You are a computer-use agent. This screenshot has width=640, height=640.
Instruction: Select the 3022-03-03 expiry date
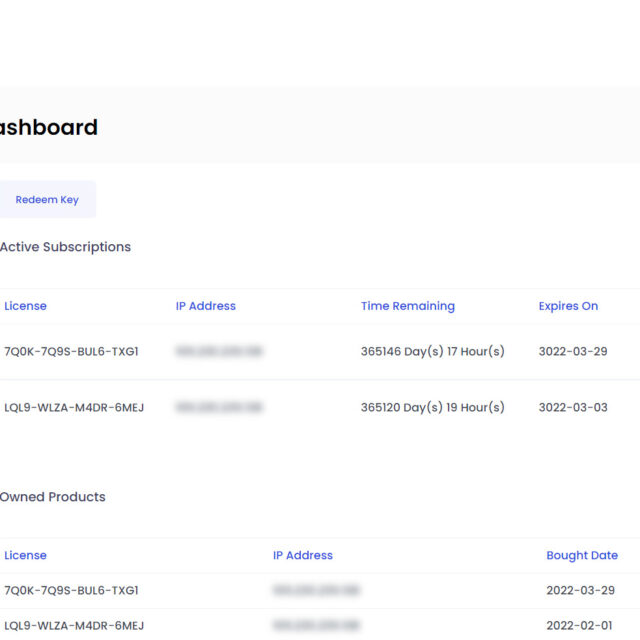pyautogui.click(x=573, y=408)
